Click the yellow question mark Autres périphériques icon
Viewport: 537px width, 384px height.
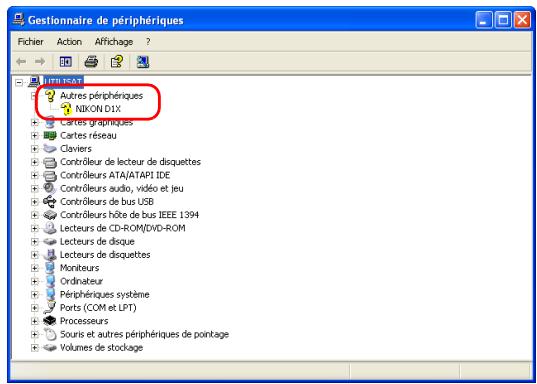(50, 96)
